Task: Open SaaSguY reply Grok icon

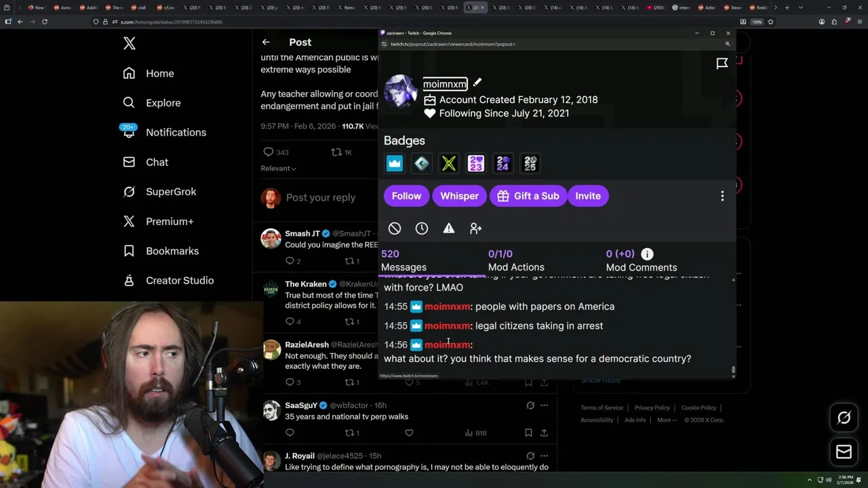Action: coord(530,405)
